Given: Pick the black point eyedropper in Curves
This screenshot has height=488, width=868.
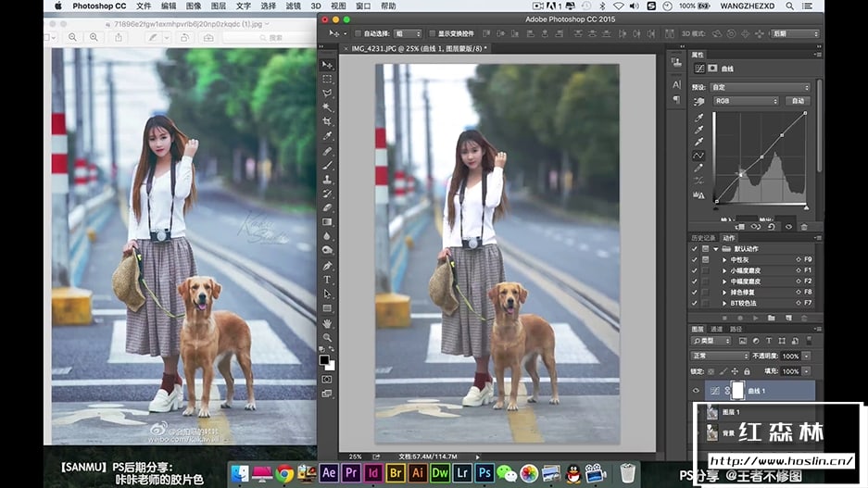Looking at the screenshot, I should (x=698, y=118).
